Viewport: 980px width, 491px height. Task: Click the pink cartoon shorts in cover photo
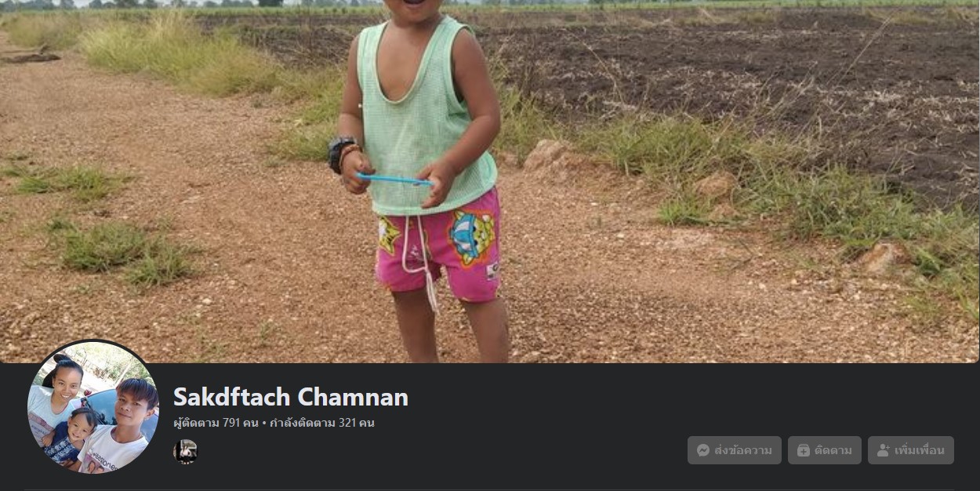tap(439, 245)
